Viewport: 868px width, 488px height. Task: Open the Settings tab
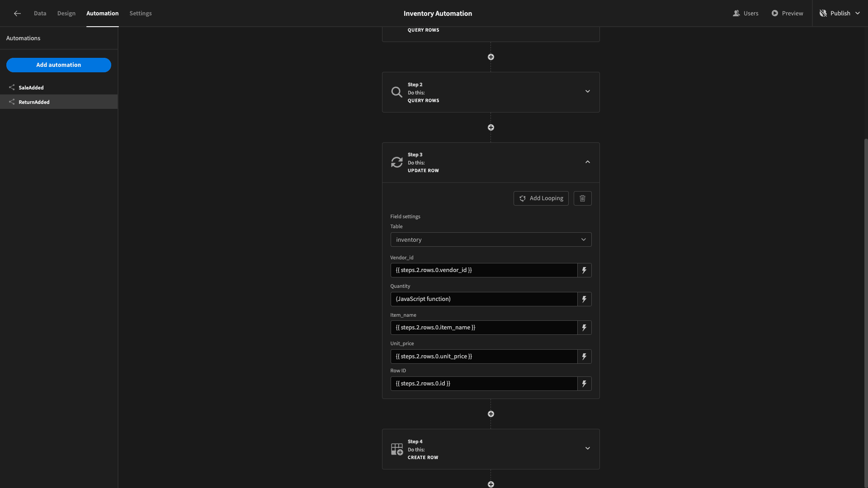tap(141, 14)
